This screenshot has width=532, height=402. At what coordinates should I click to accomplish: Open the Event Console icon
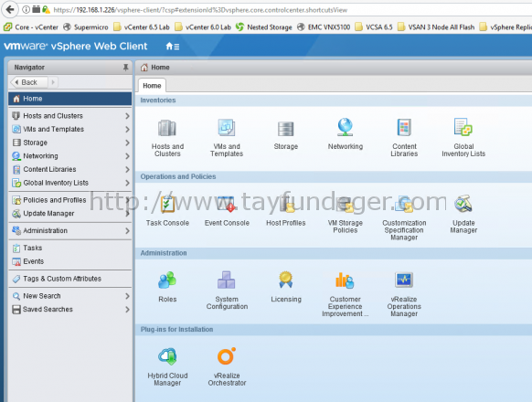click(x=227, y=205)
